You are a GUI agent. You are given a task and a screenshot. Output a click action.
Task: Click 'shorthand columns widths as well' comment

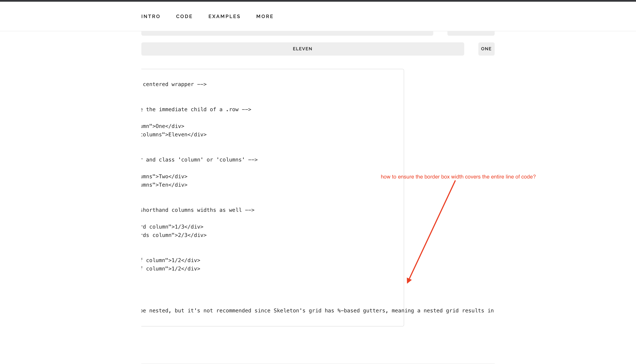[198, 210]
